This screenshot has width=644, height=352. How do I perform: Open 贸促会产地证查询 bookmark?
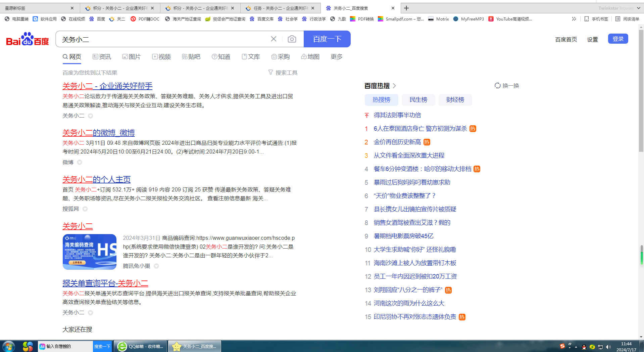pyautogui.click(x=225, y=19)
